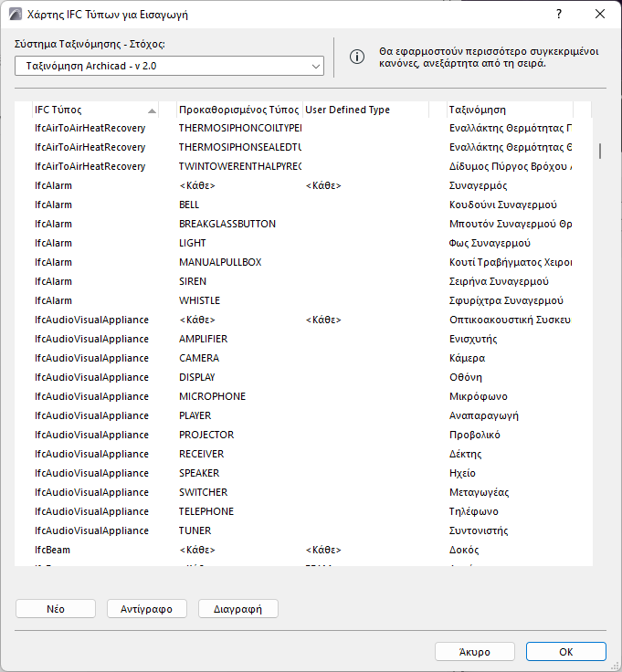Screen dimensions: 622x672
Task: Sort by the IFC Τύπος column header
Action: [x=95, y=110]
